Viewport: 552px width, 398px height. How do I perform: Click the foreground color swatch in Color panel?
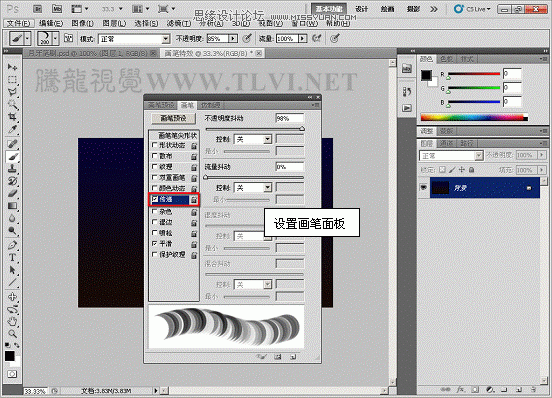point(426,75)
